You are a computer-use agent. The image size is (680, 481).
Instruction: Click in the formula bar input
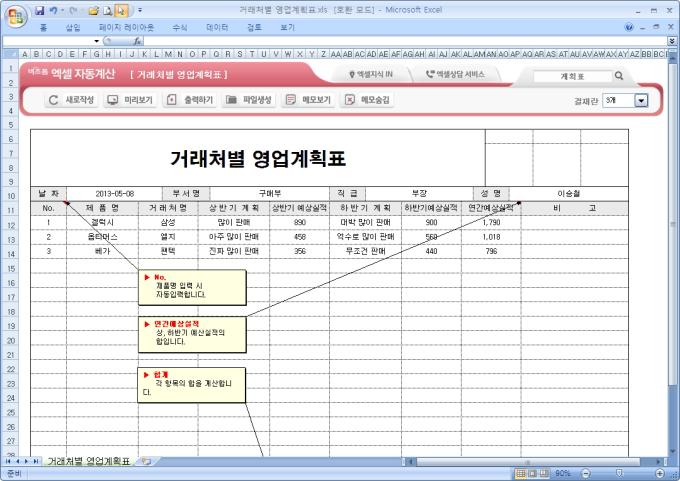pyautogui.click(x=405, y=41)
